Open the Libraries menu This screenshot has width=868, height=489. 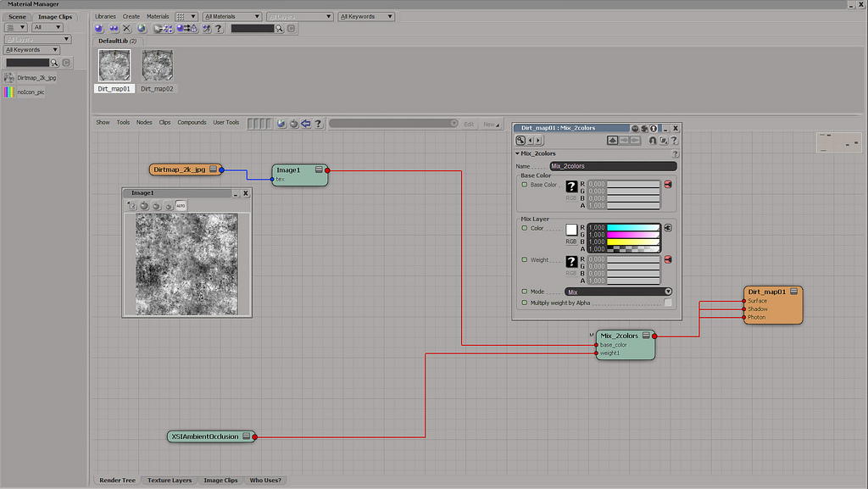tap(105, 17)
